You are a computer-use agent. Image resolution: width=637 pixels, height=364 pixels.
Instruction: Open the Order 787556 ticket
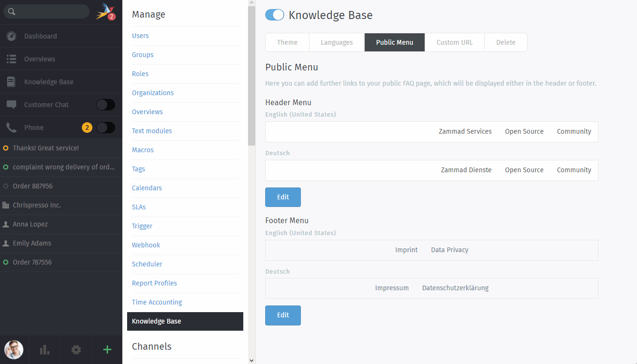point(61,262)
